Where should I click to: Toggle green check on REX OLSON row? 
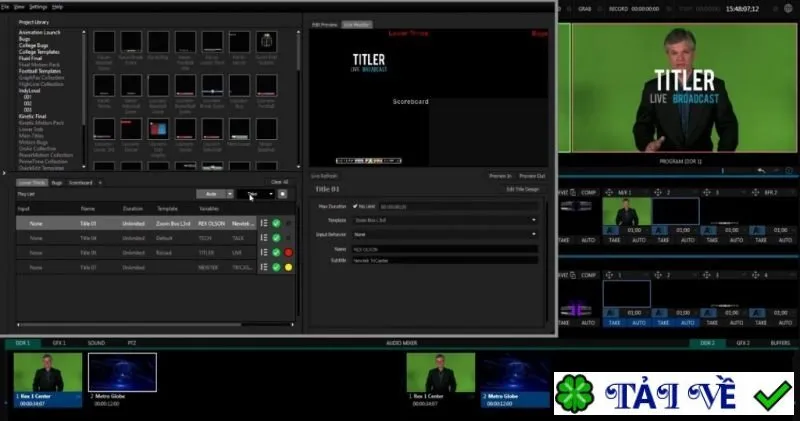click(x=277, y=223)
